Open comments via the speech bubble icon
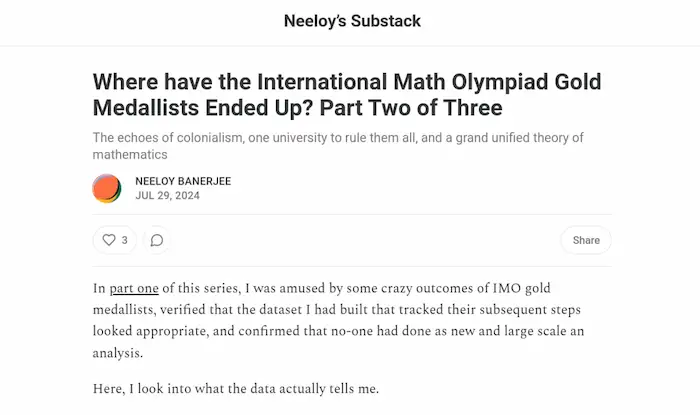 (156, 240)
